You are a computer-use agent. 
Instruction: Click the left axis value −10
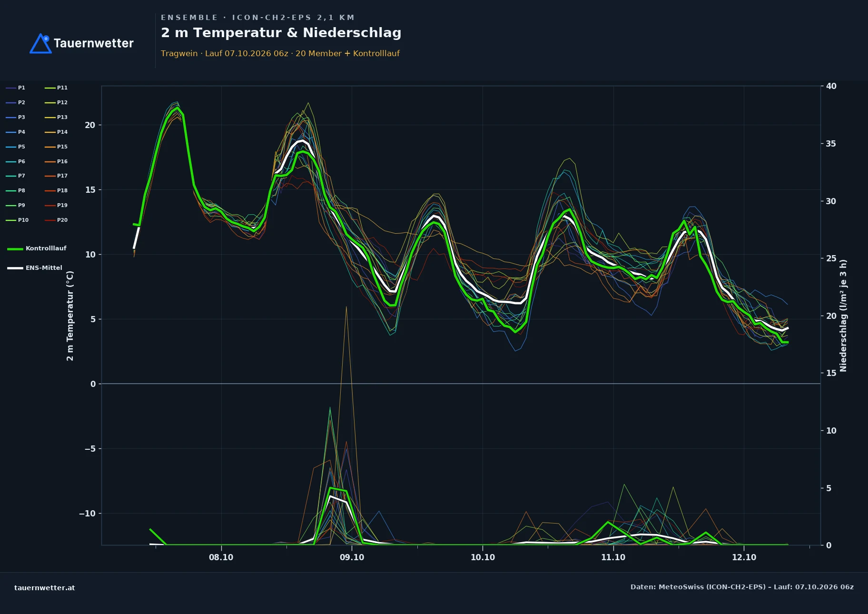click(x=87, y=514)
